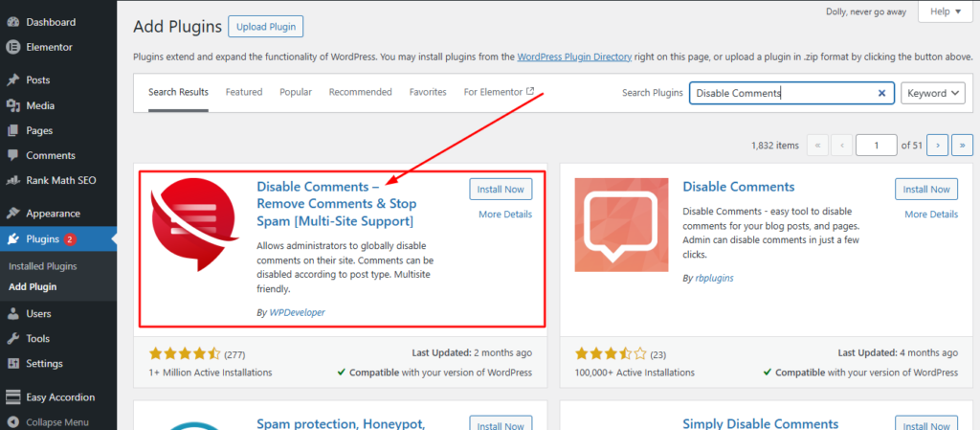This screenshot has width=980, height=430.
Task: Open Simply Disable Comments title link
Action: pyautogui.click(x=761, y=423)
